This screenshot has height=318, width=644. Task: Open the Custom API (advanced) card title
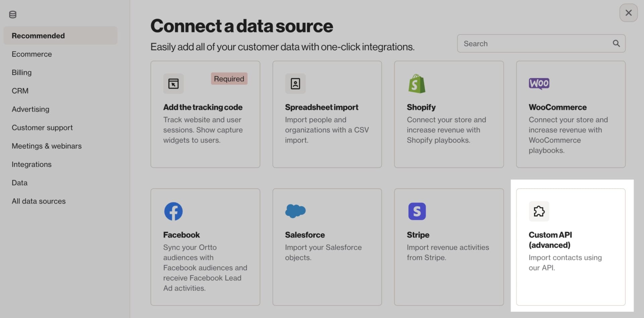pyautogui.click(x=550, y=240)
